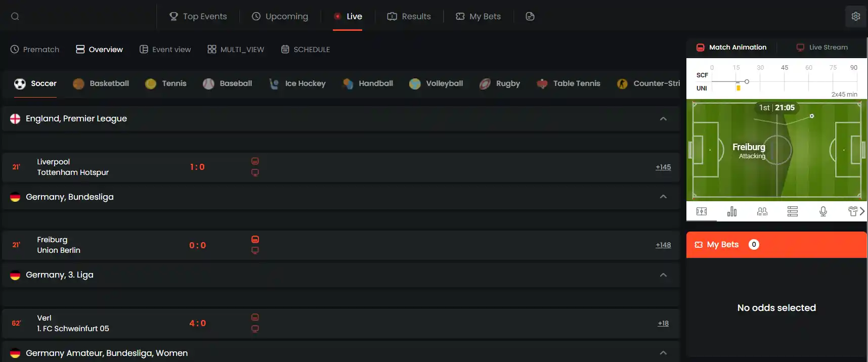Collapse Germany, Bundesliga section

click(x=663, y=197)
